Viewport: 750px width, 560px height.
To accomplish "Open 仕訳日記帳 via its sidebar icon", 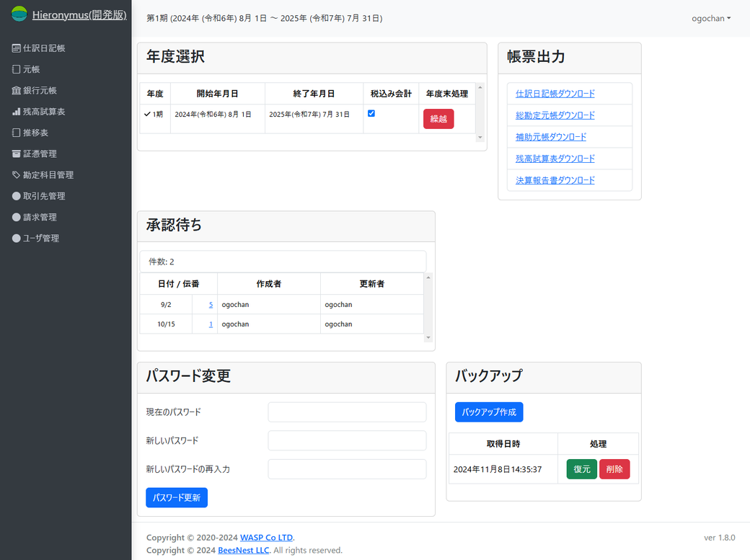I will pyautogui.click(x=17, y=48).
